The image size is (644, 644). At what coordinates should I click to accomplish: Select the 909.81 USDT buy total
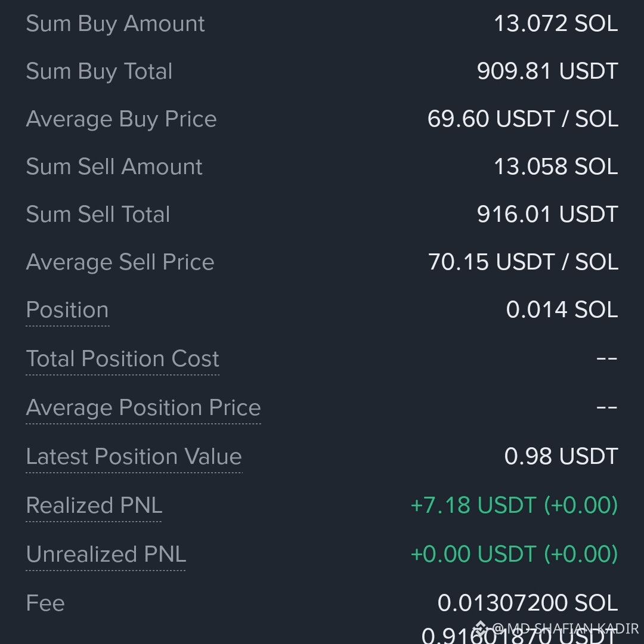pos(547,71)
